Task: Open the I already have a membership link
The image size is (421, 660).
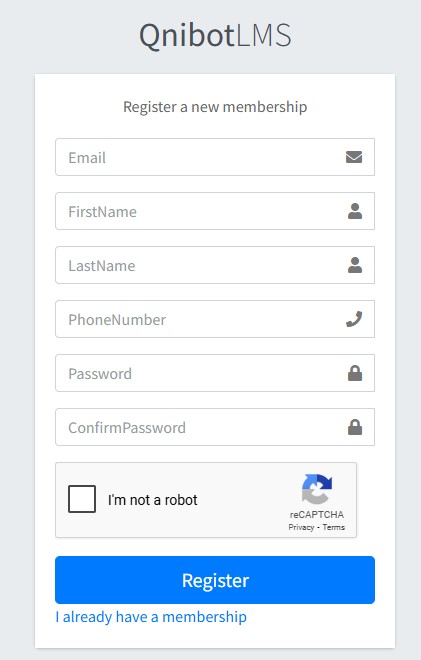Action: pos(151,617)
